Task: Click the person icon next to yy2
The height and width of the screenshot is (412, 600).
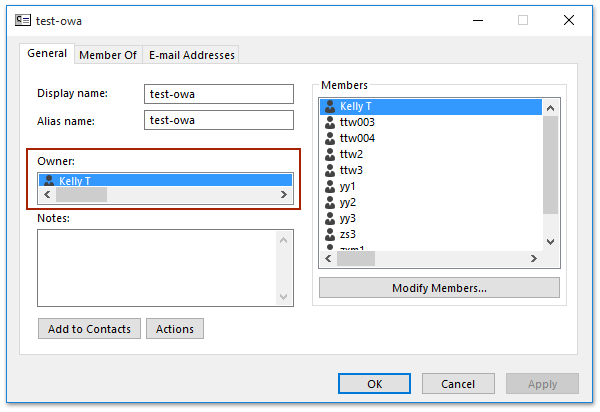Action: point(330,203)
